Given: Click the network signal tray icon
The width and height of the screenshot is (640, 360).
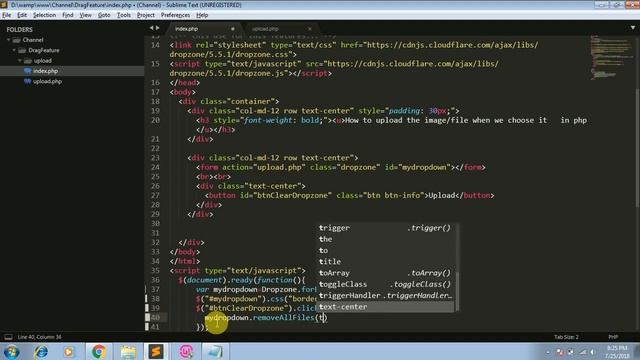Looking at the screenshot, I should [x=582, y=352].
